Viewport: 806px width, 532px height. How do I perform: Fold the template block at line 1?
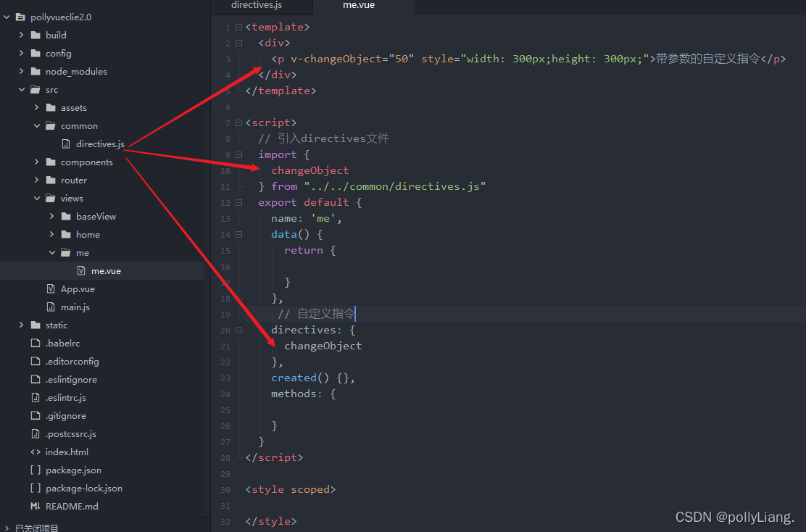coord(238,27)
